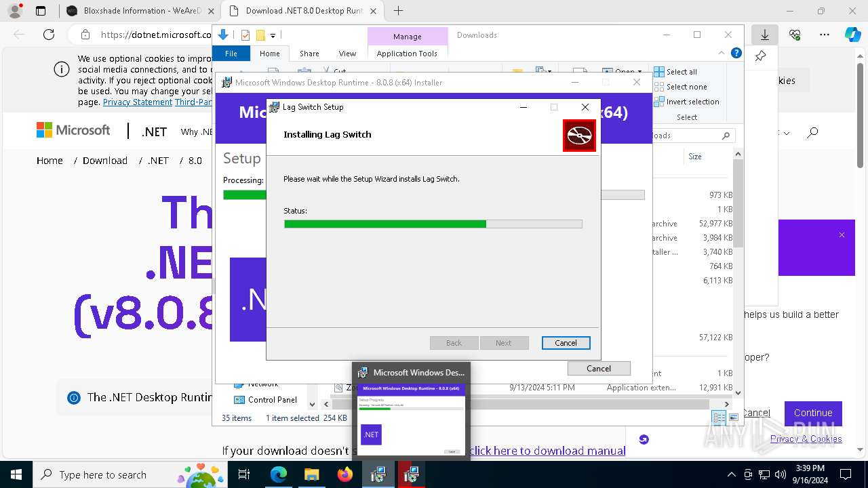Switch to the Home ribbon tab
This screenshot has height=488, width=868.
click(x=269, y=54)
